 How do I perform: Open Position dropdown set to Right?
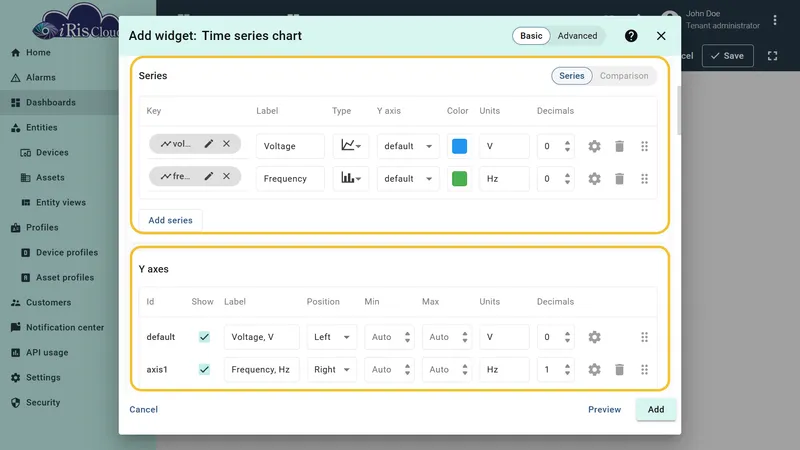(332, 369)
